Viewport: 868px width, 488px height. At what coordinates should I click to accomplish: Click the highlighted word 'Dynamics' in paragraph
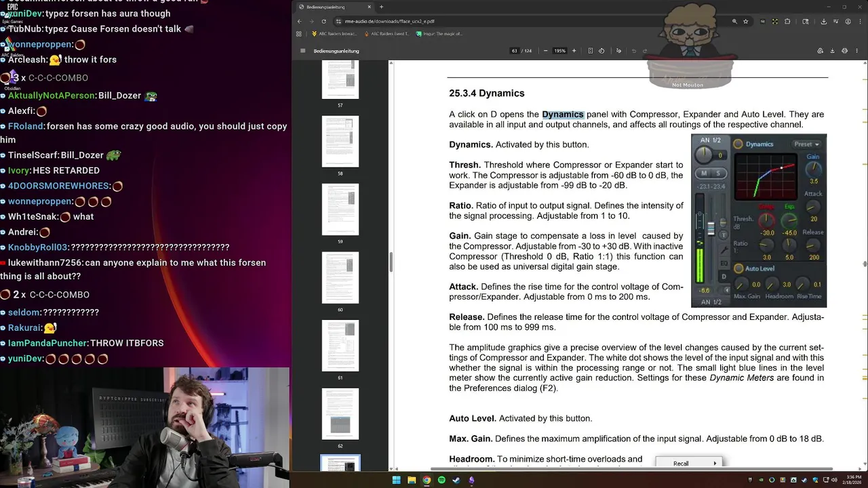[x=563, y=115]
